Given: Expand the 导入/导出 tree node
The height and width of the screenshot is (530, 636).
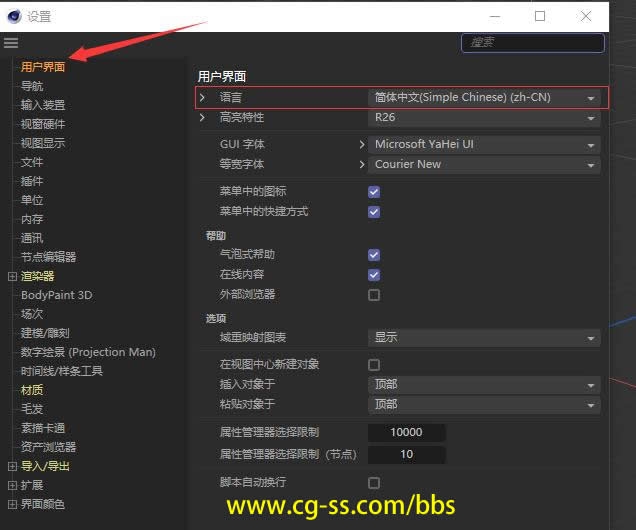Looking at the screenshot, I should (12, 466).
